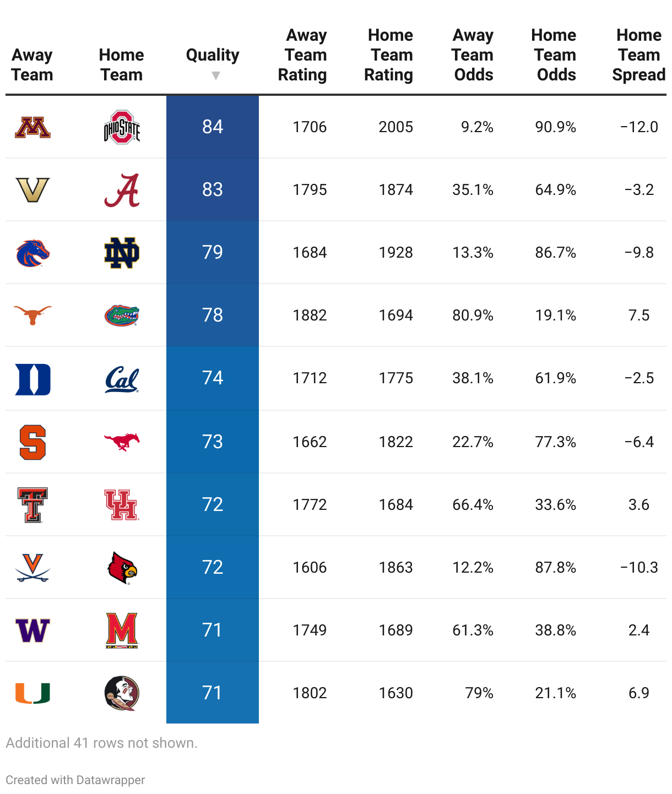Select the Syracuse Orange logo
Viewport: 672px width, 794px height.
click(x=32, y=442)
